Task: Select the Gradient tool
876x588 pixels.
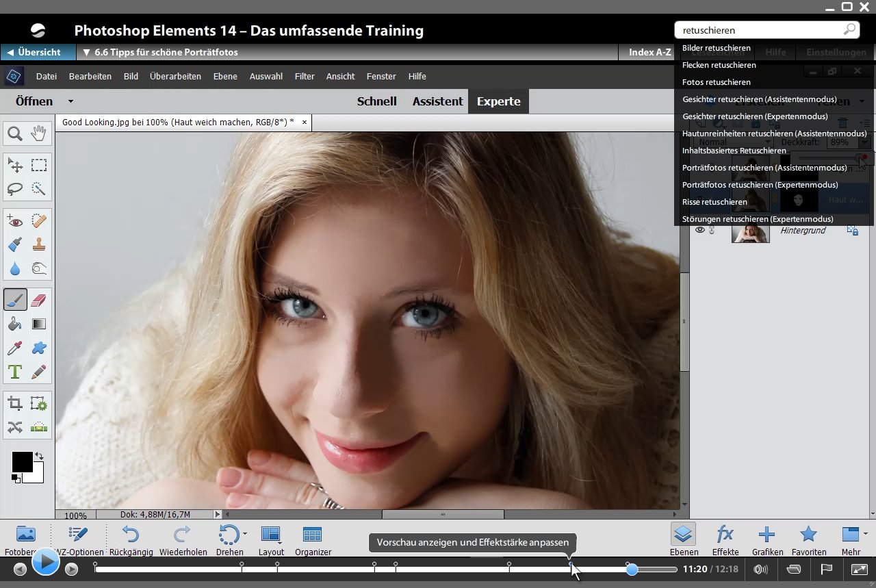Action: (39, 324)
